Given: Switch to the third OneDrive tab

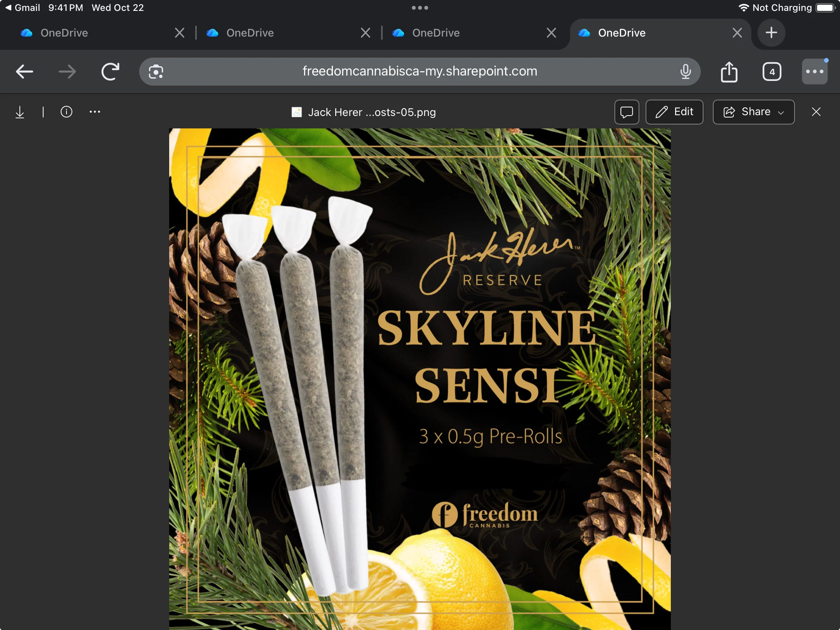Looking at the screenshot, I should [436, 33].
